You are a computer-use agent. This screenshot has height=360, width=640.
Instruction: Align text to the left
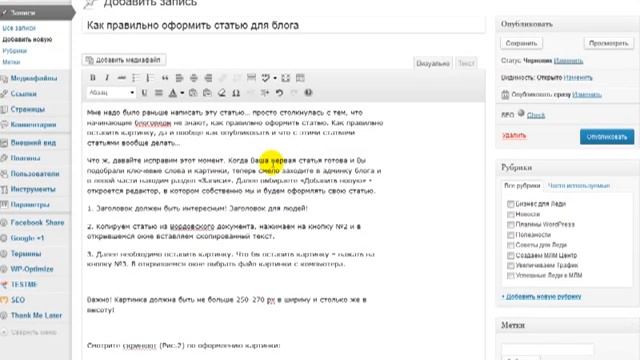(x=179, y=78)
